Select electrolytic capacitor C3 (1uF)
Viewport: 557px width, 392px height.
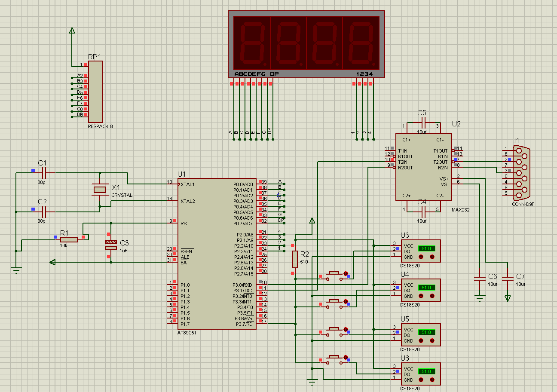coord(111,245)
